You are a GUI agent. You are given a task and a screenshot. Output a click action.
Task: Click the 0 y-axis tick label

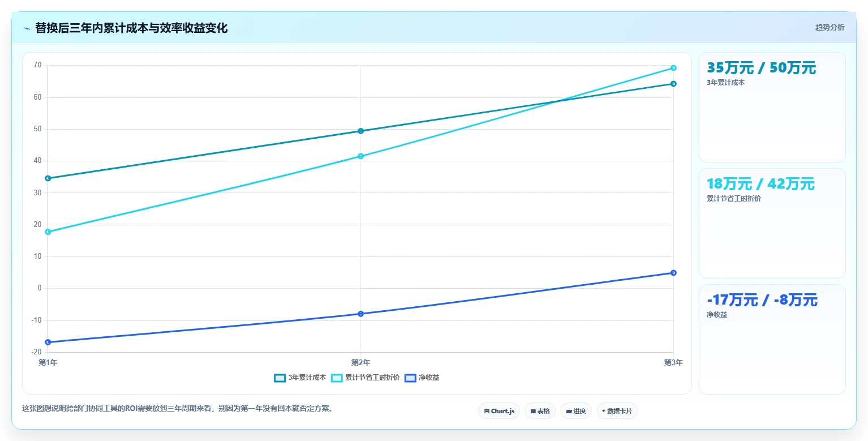click(40, 288)
